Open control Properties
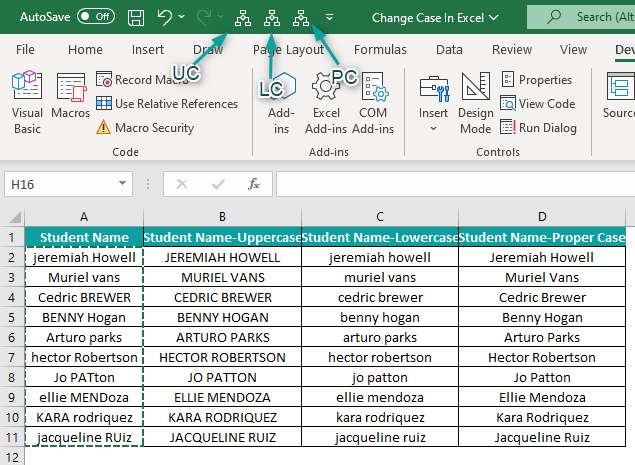Viewport: 635px width, 465px height. pyautogui.click(x=536, y=79)
